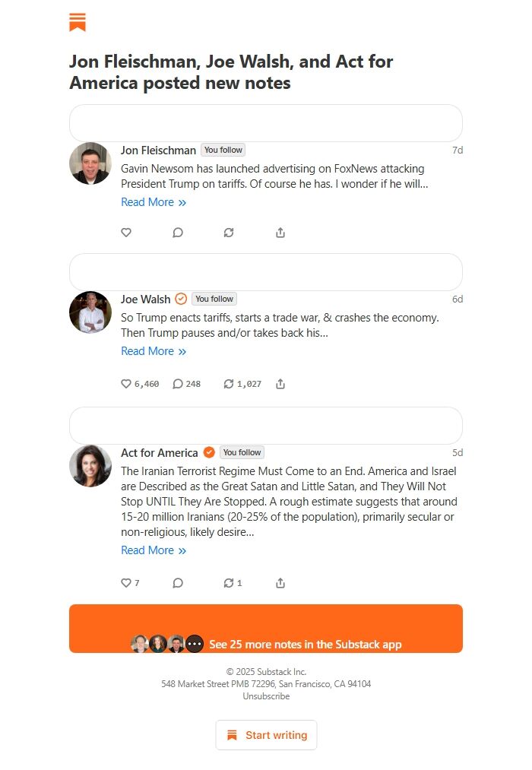Expand Joe Walsh's note with Read More
This screenshot has width=532, height=770.
tap(153, 351)
